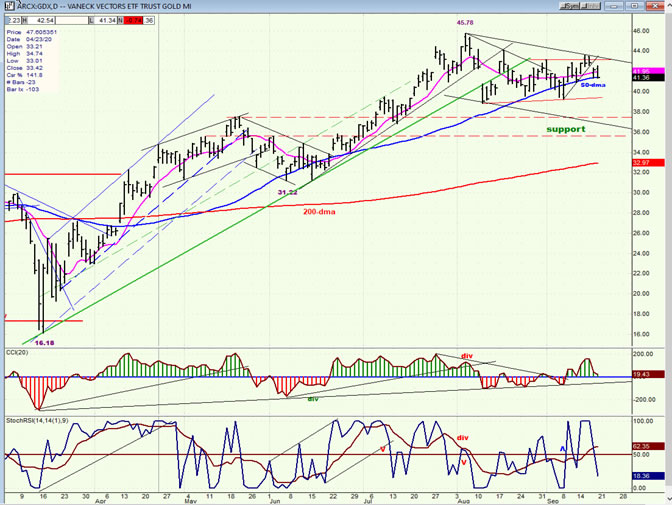
Task: Click the 45.78 peak price annotation
Action: pos(464,22)
